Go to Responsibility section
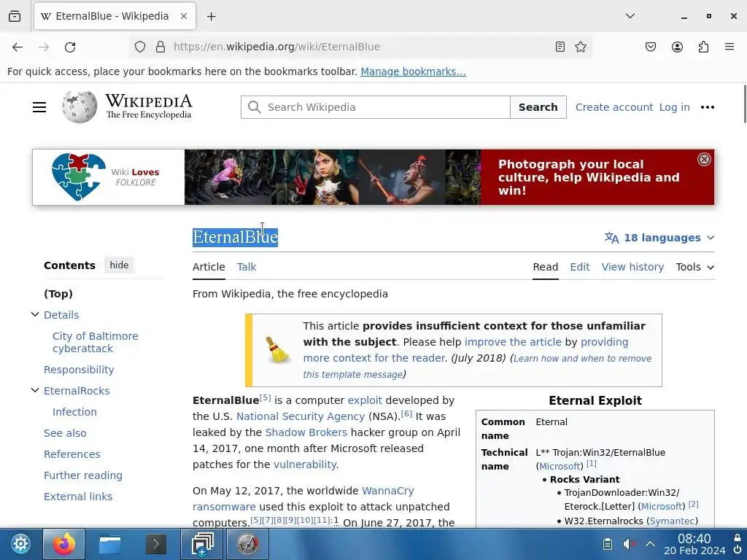This screenshot has width=747, height=560. coord(79,370)
